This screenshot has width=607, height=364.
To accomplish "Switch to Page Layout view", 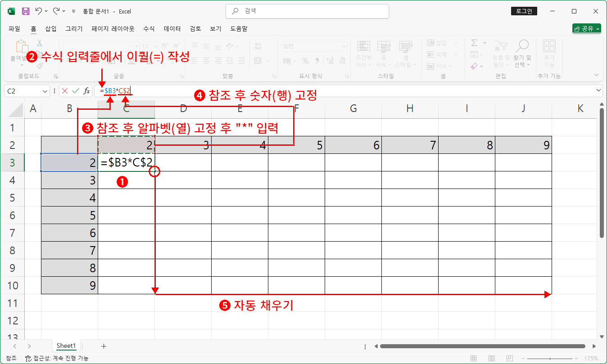I will [x=492, y=359].
